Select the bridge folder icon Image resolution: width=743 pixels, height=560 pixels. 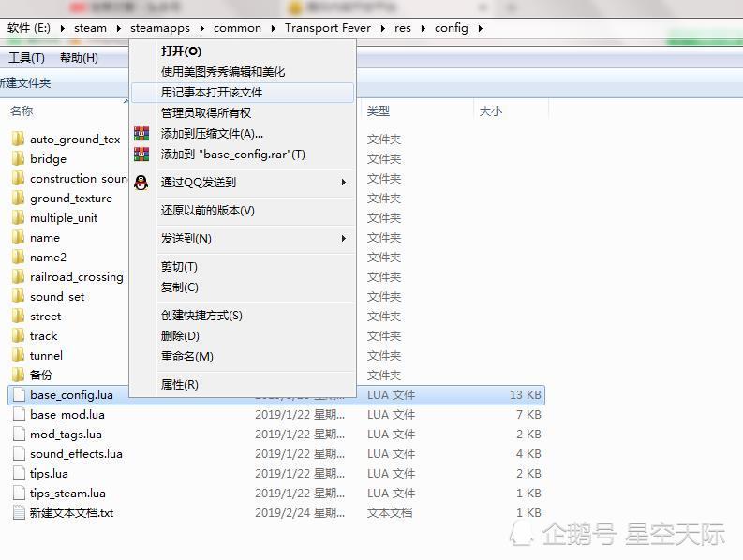[x=19, y=158]
